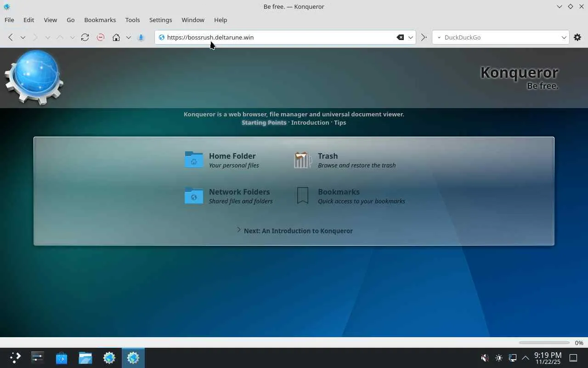Open the File menu

pyautogui.click(x=9, y=20)
